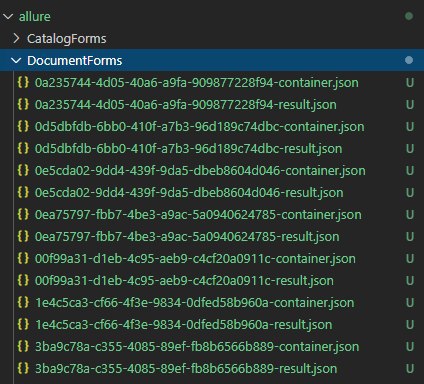424x384 pixels.
Task: Click JSON braces icon of 00f99a31 container file
Action: point(23,258)
